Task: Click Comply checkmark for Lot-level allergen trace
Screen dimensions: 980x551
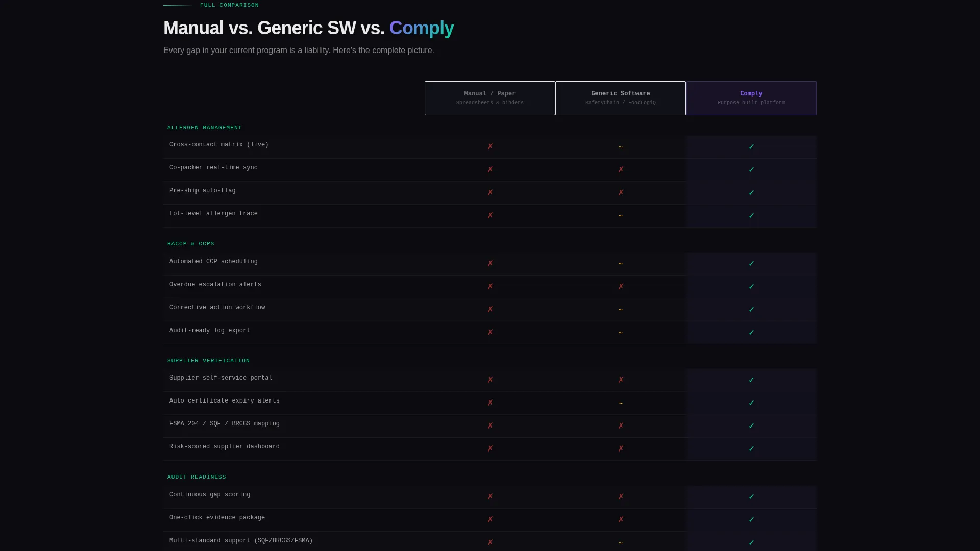Action: (751, 216)
